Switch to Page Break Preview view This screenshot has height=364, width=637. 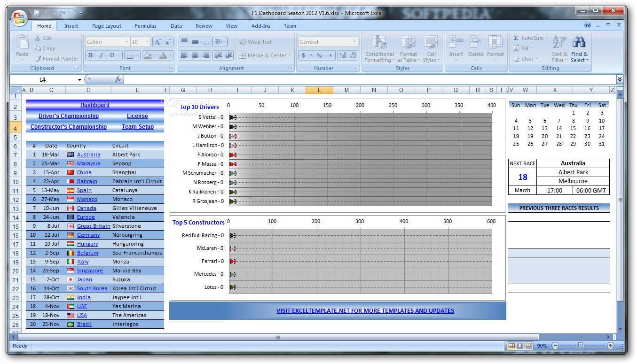(x=529, y=346)
